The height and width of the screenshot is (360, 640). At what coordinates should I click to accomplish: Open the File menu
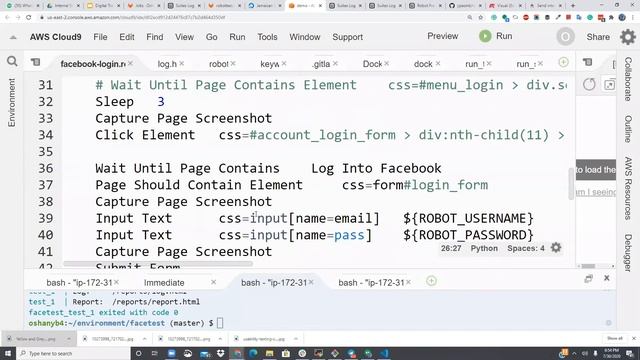[100, 37]
